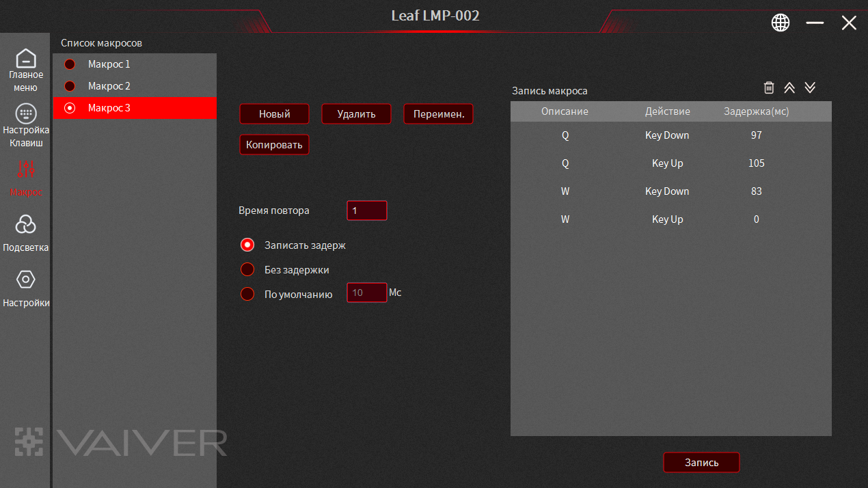This screenshot has width=868, height=488.
Task: Click the Удалить button
Action: pyautogui.click(x=356, y=114)
